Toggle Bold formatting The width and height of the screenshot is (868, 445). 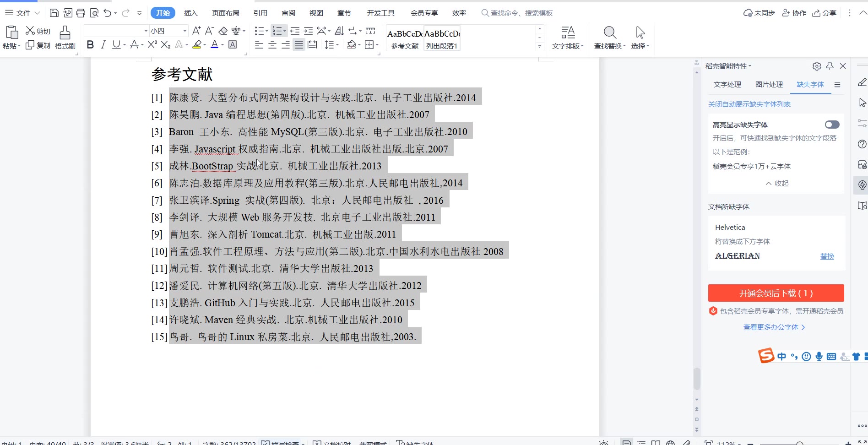(x=90, y=44)
